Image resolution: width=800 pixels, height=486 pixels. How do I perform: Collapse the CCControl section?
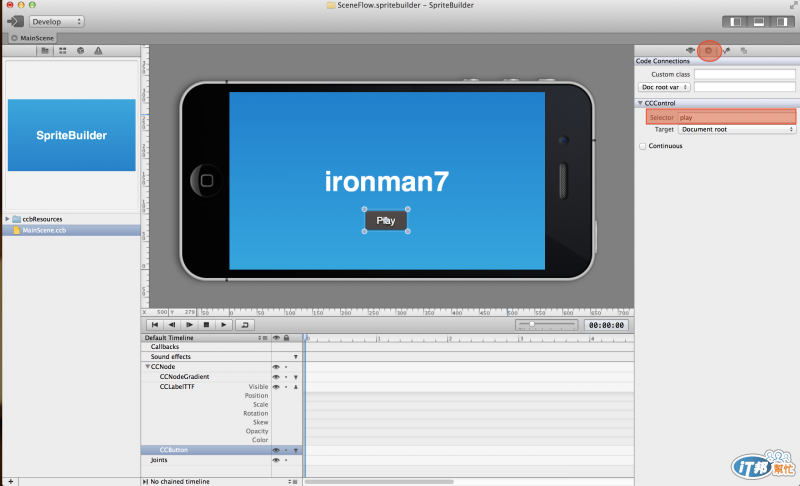pyautogui.click(x=640, y=103)
